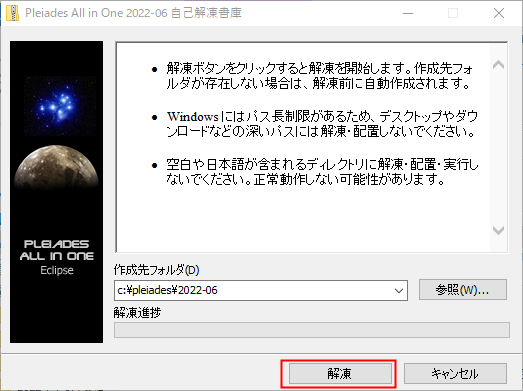Click the instructions scroll down arrow
The image size is (523, 391).
coord(498,230)
